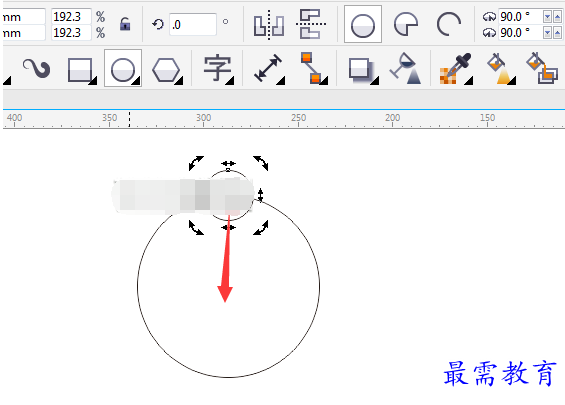The image size is (565, 405).
Task: Open the Rectangle tool flyout arrow
Action: click(94, 81)
